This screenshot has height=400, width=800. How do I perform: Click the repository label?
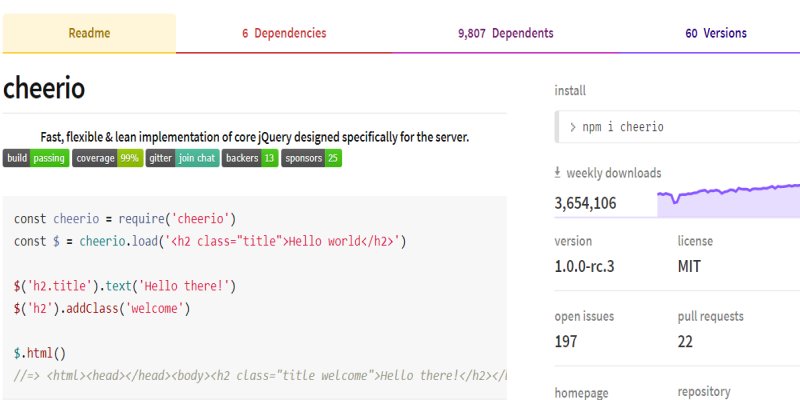[704, 392]
